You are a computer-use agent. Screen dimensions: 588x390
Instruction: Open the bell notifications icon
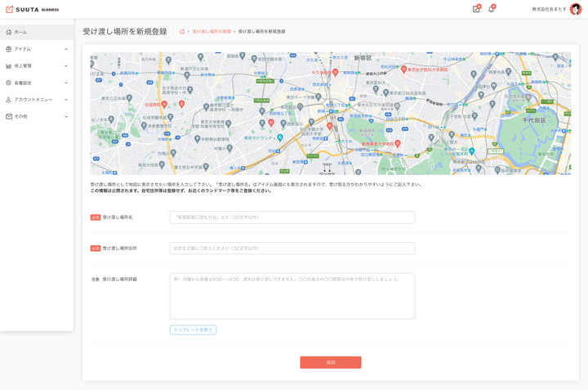pyautogui.click(x=491, y=9)
